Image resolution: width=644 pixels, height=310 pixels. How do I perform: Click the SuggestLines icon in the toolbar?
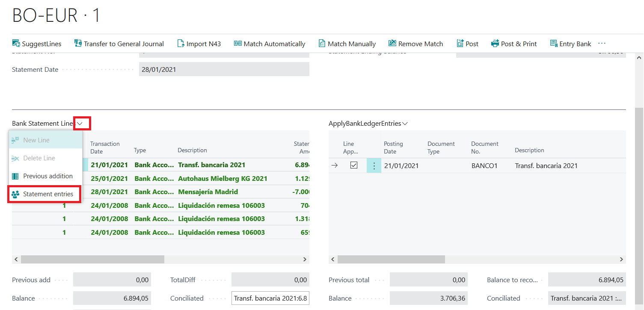click(x=16, y=43)
